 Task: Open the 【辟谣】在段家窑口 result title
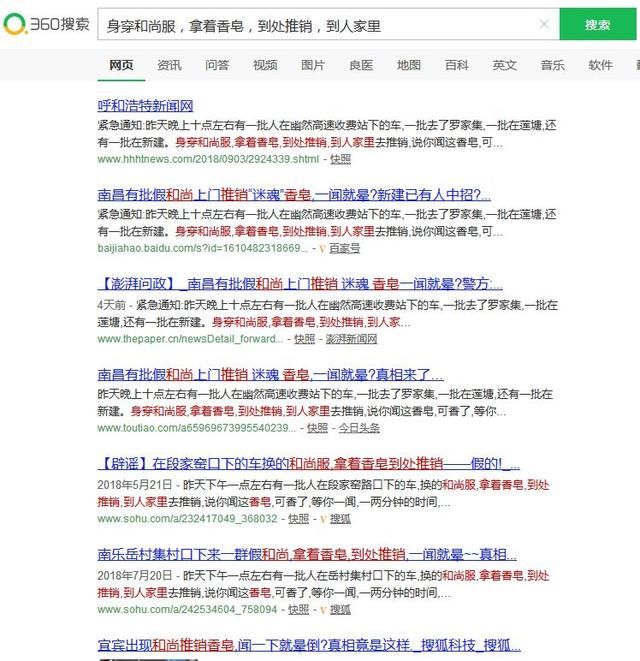(309, 464)
